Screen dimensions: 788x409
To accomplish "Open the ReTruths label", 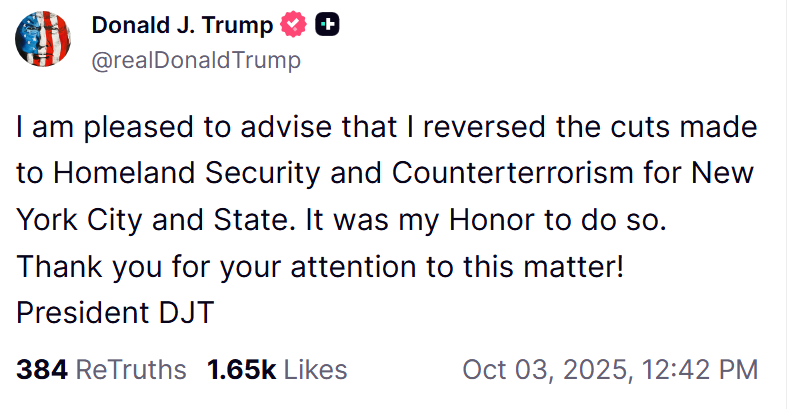I will tap(131, 370).
